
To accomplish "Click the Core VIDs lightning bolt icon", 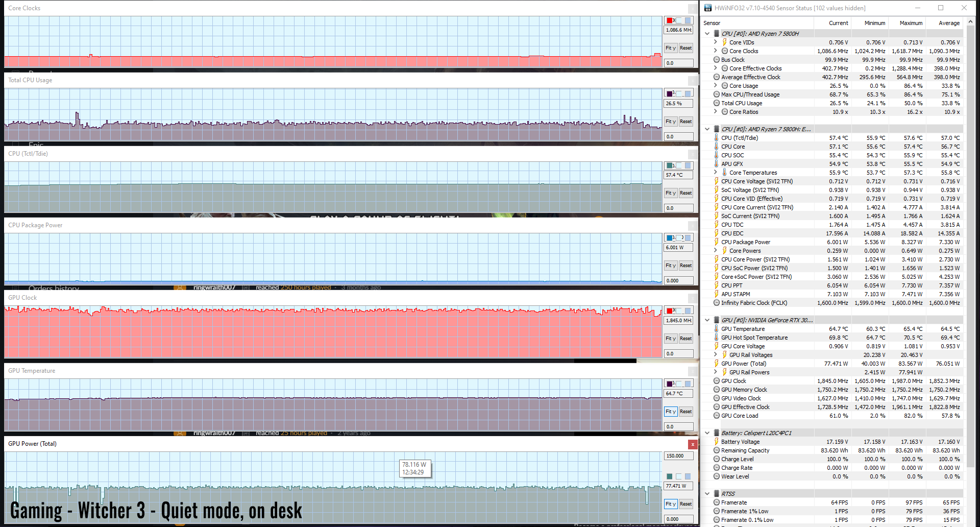I will tap(724, 42).
